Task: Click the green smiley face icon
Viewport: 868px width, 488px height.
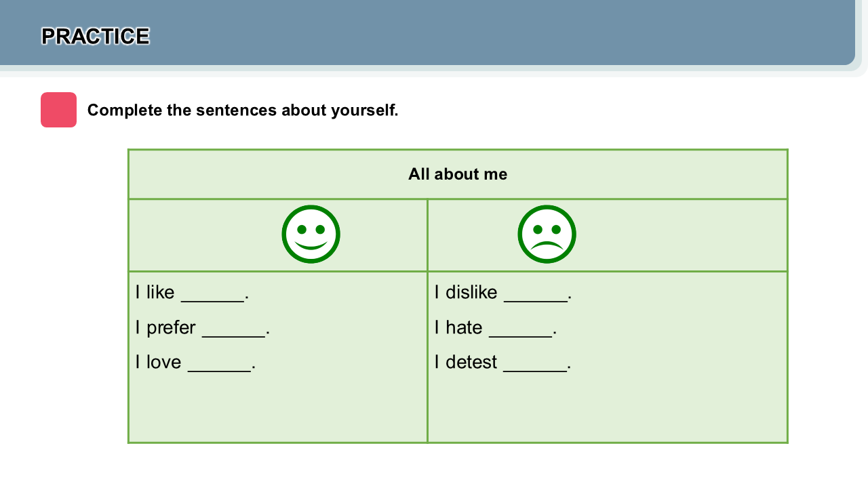Action: tap(311, 234)
